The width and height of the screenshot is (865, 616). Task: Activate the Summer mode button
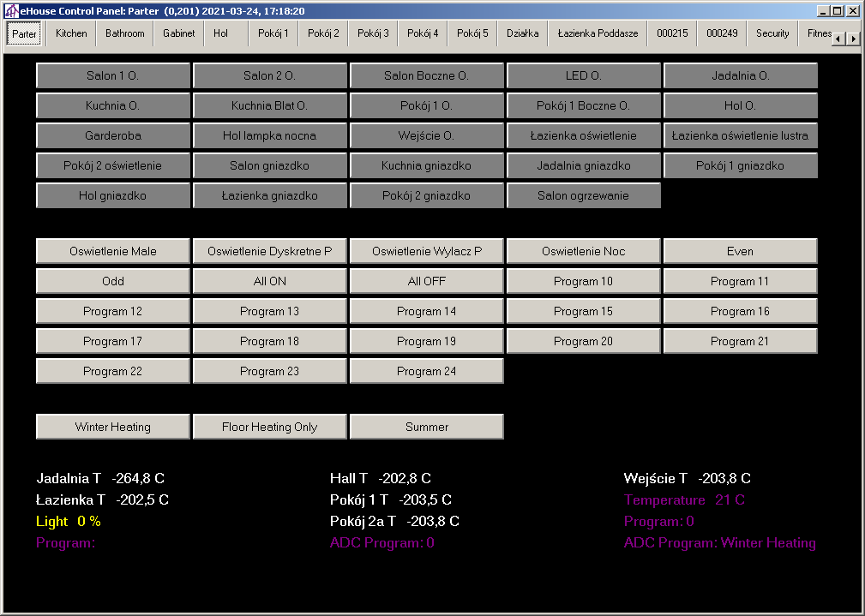pyautogui.click(x=426, y=427)
